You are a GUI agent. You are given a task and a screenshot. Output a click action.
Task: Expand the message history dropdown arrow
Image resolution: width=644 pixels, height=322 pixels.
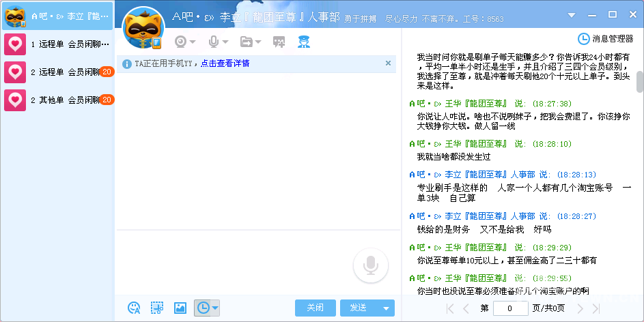point(215,308)
